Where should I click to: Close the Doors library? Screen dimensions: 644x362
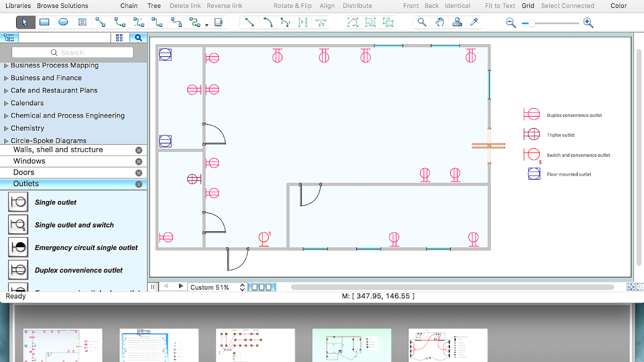(139, 173)
